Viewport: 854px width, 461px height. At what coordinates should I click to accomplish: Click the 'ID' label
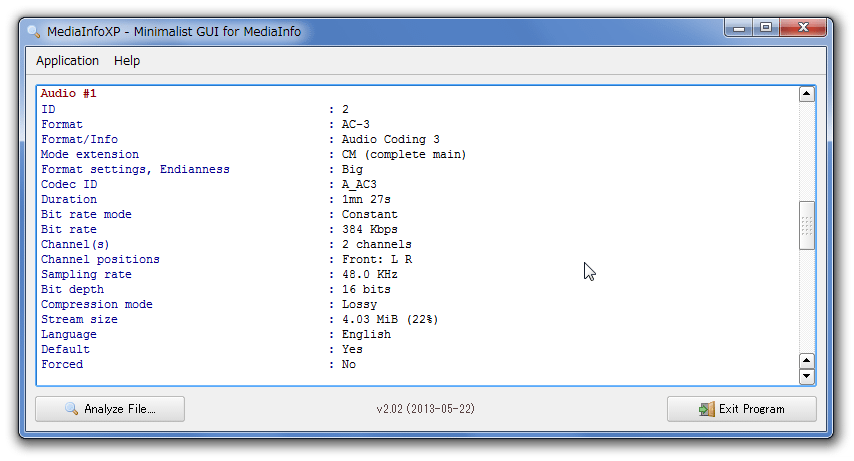[x=48, y=110]
